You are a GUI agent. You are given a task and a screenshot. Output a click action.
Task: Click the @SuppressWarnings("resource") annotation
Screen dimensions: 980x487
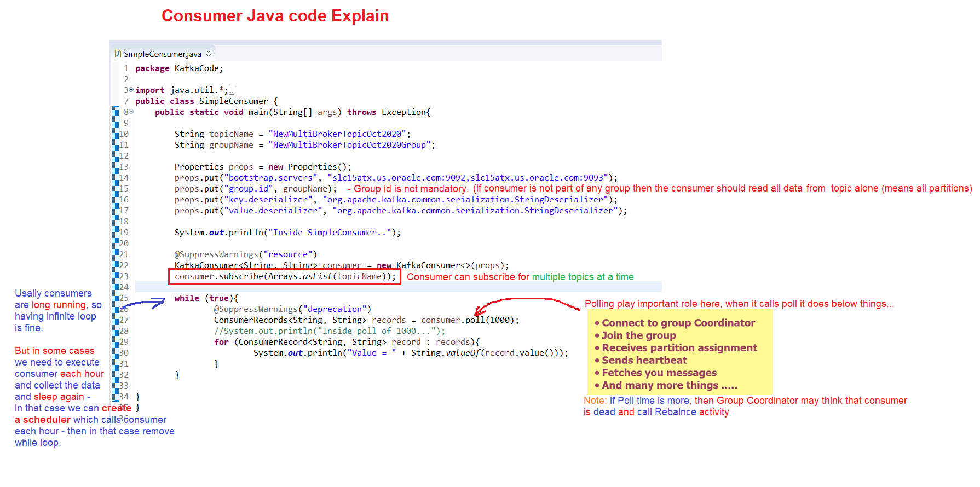(246, 254)
